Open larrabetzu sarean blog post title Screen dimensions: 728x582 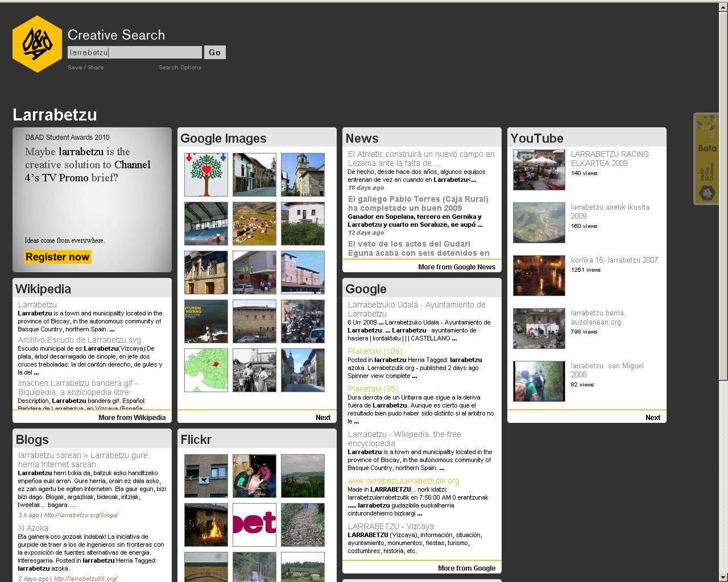tap(83, 460)
